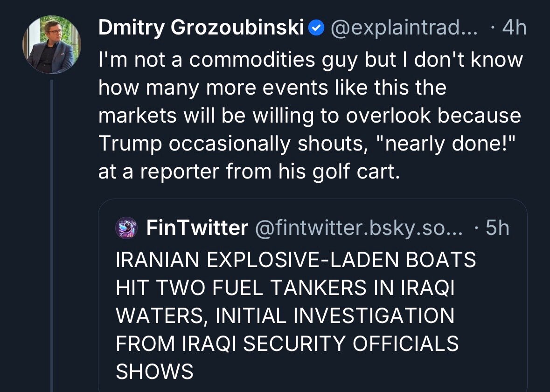Click the blue verified checkmark badge
Viewport: 550px width, 392px height.
click(x=317, y=28)
